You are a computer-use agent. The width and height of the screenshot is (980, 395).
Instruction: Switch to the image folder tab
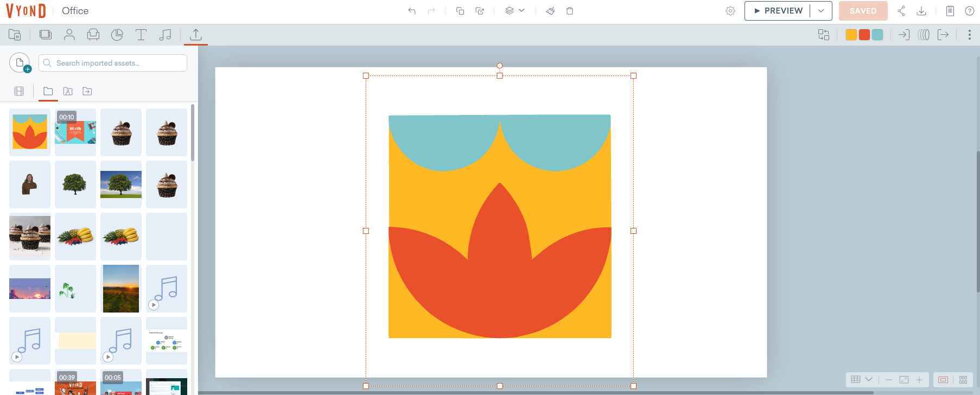(68, 91)
